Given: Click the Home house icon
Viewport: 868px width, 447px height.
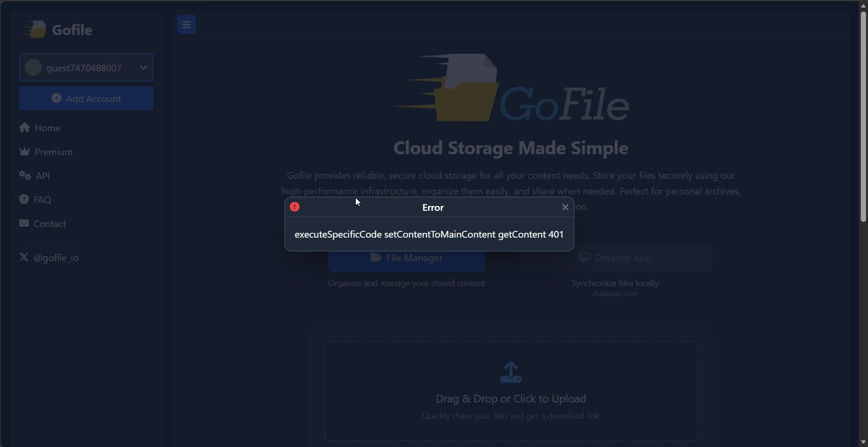Looking at the screenshot, I should click(x=24, y=127).
